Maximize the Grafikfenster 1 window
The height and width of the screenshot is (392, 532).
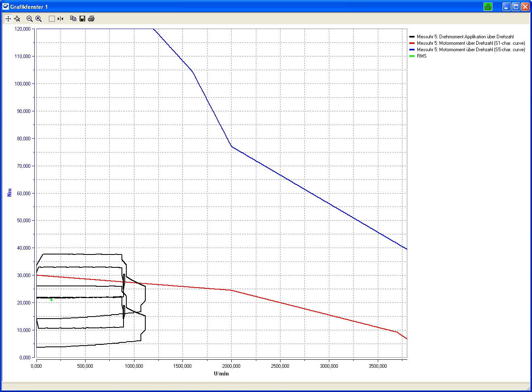(x=516, y=6)
